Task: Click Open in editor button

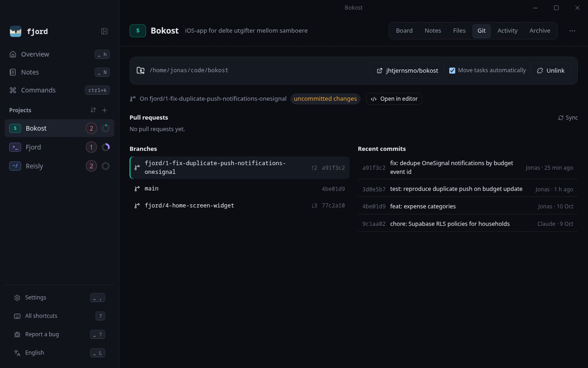Action: [x=394, y=99]
